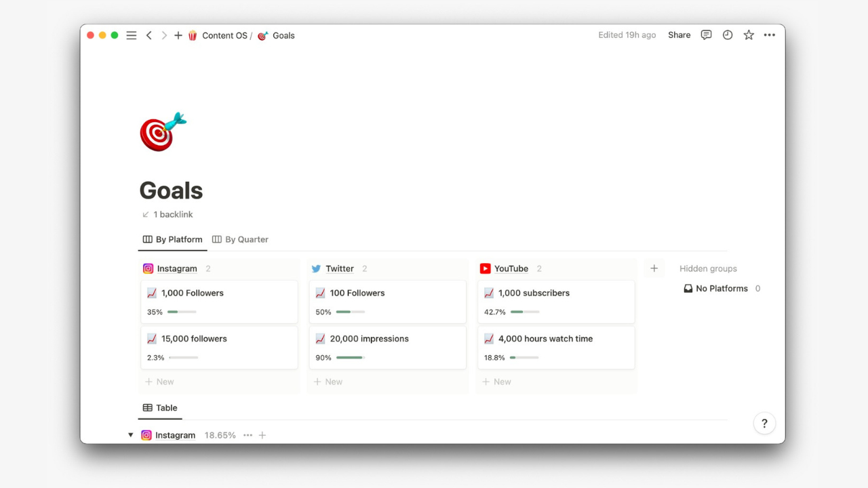The height and width of the screenshot is (488, 868).
Task: Click chart icon on 1,000 Followers card
Action: coord(152,293)
